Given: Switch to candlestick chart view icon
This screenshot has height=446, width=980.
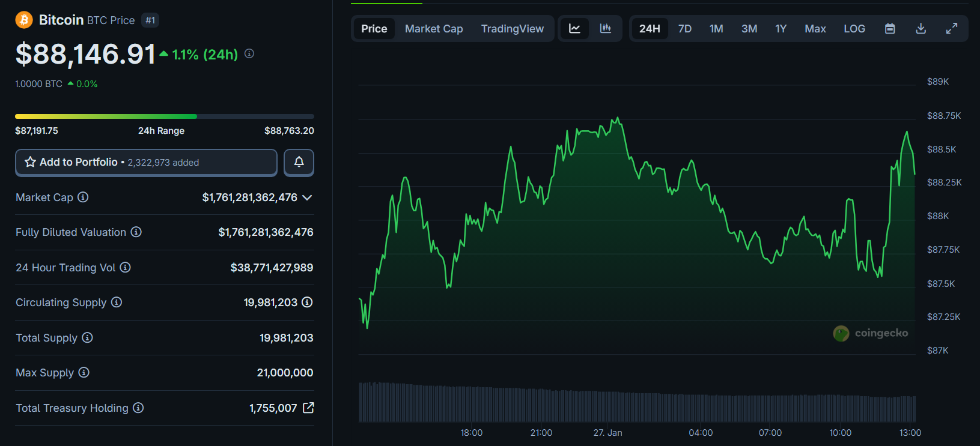Looking at the screenshot, I should point(606,29).
